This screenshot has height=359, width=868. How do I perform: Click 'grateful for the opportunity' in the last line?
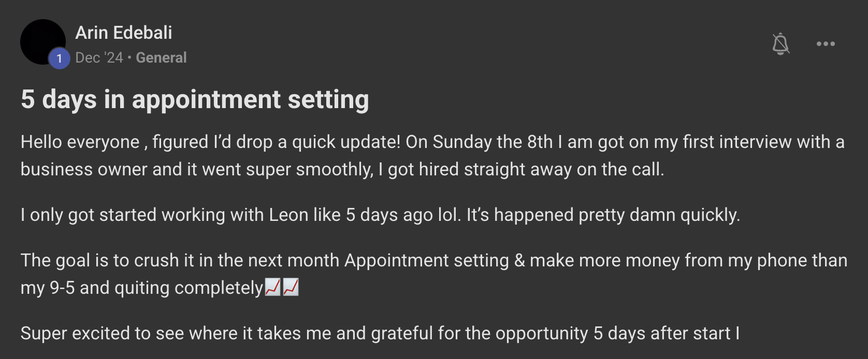tap(479, 333)
